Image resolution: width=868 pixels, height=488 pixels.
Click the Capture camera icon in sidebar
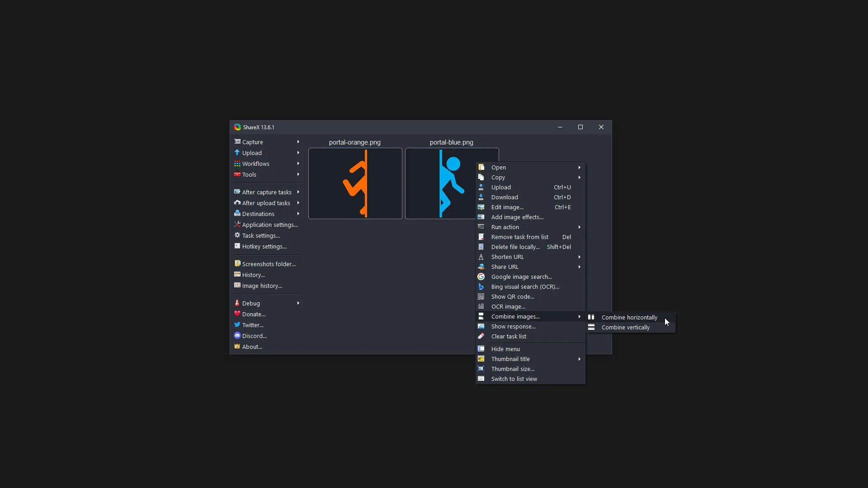pos(237,142)
